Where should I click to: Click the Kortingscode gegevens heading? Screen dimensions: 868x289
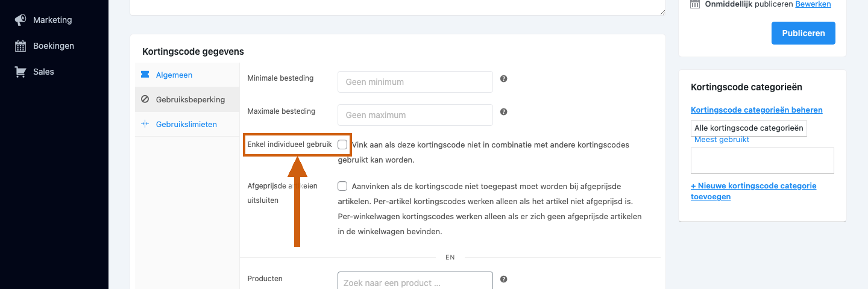coord(193,52)
